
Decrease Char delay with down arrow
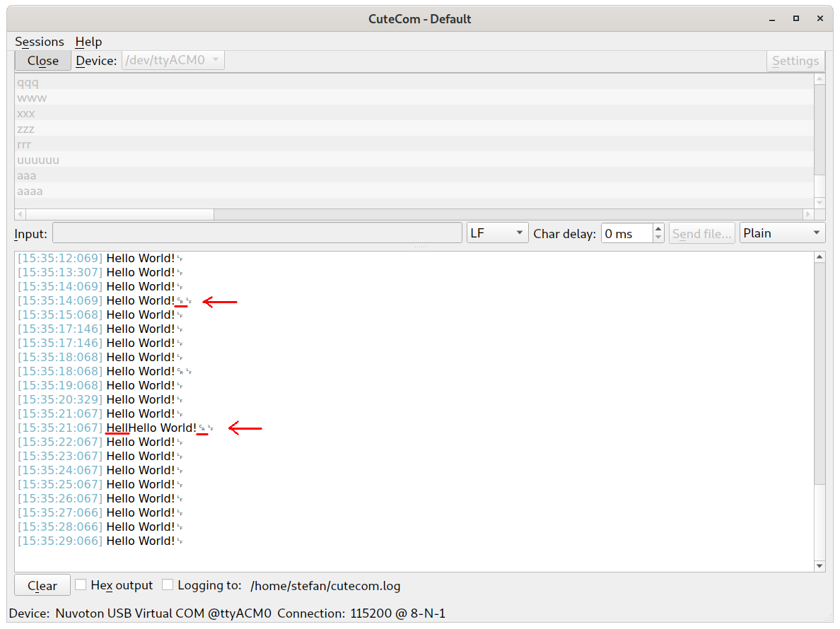[658, 238]
